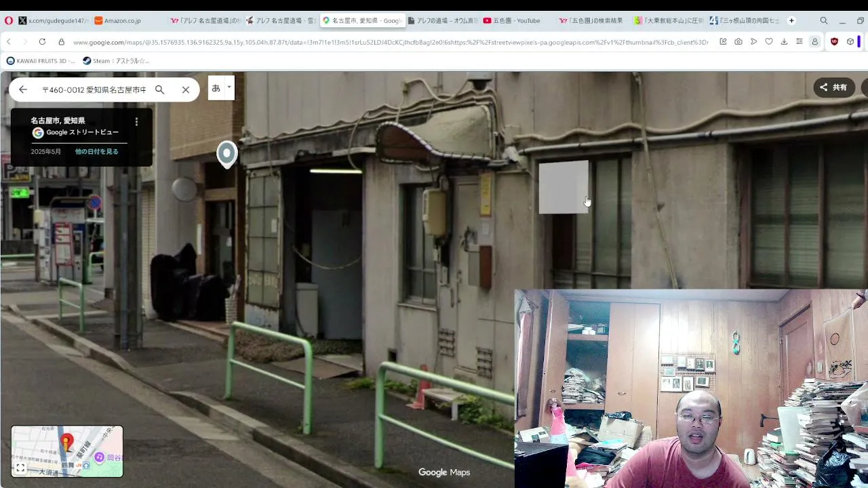This screenshot has width=868, height=488.
Task: Open the アレフの道場 – オウム真理教 tab
Action: click(442, 20)
